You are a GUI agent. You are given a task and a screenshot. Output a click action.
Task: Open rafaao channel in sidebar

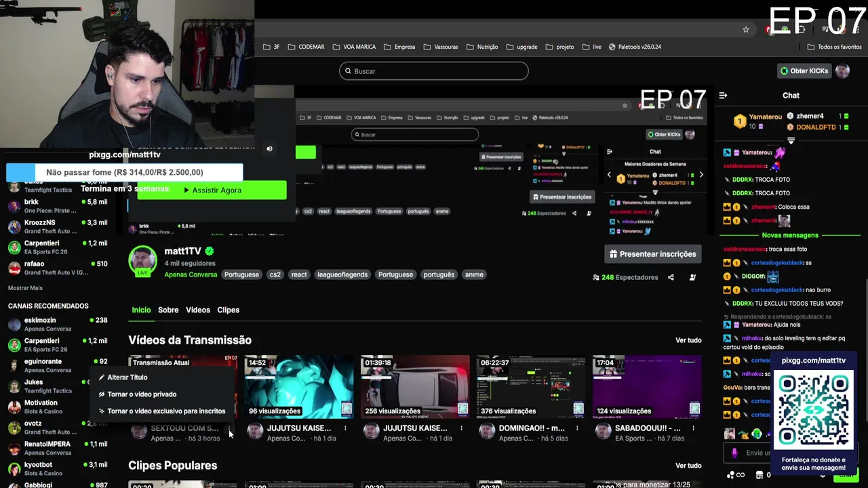pos(58,268)
